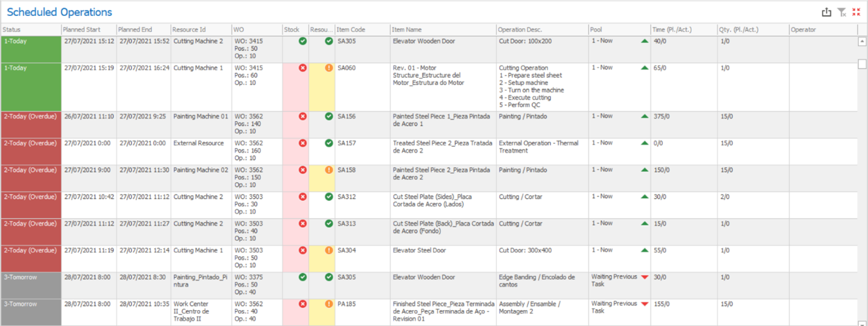Click the red down arrow in the PA185 pool cell
This screenshot has width=868, height=326.
coord(645,304)
